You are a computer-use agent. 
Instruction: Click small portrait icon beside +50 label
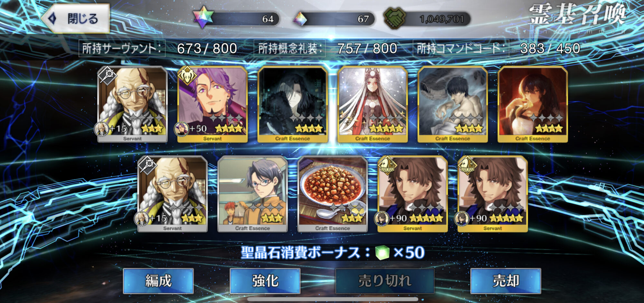(x=181, y=129)
